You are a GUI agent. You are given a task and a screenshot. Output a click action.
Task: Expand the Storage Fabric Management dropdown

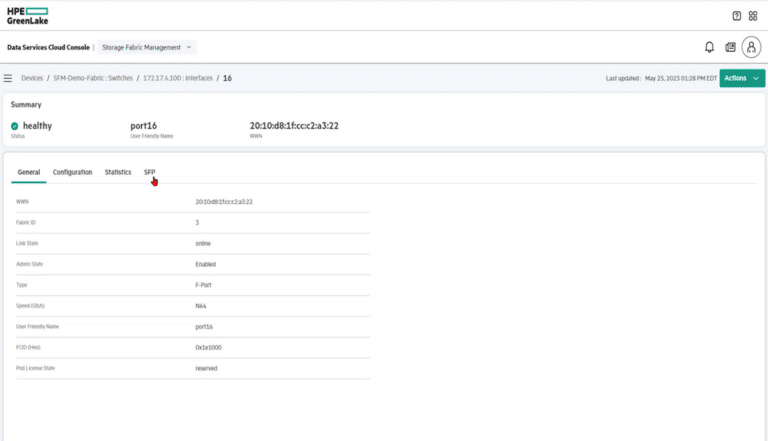147,48
